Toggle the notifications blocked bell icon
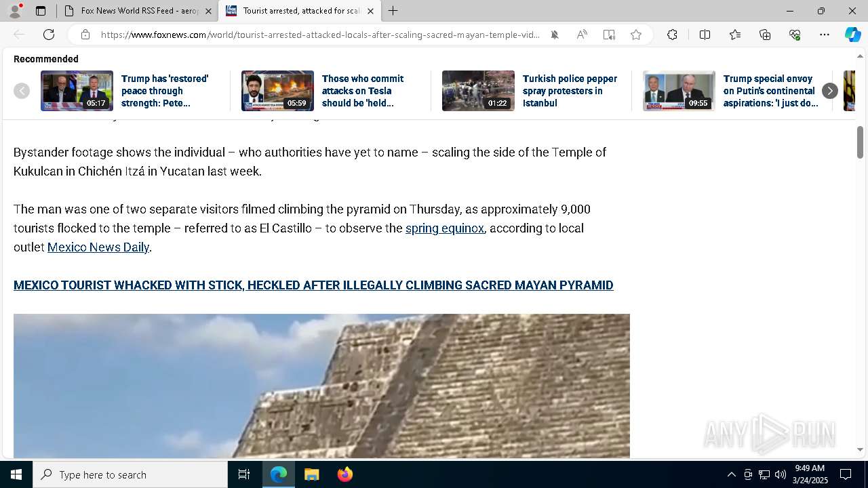The image size is (868, 488). [x=555, y=35]
